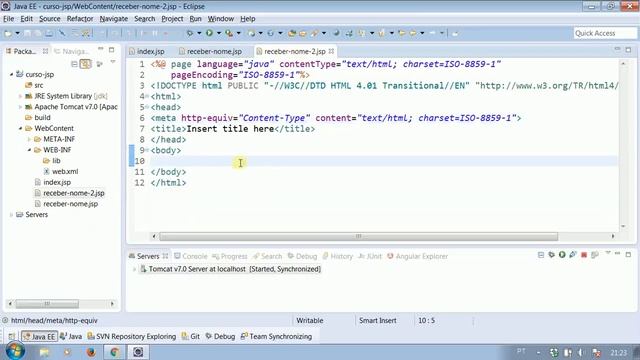Viewport: 640px width, 360px height.
Task: Click red Stop the server icon
Action: [584, 255]
